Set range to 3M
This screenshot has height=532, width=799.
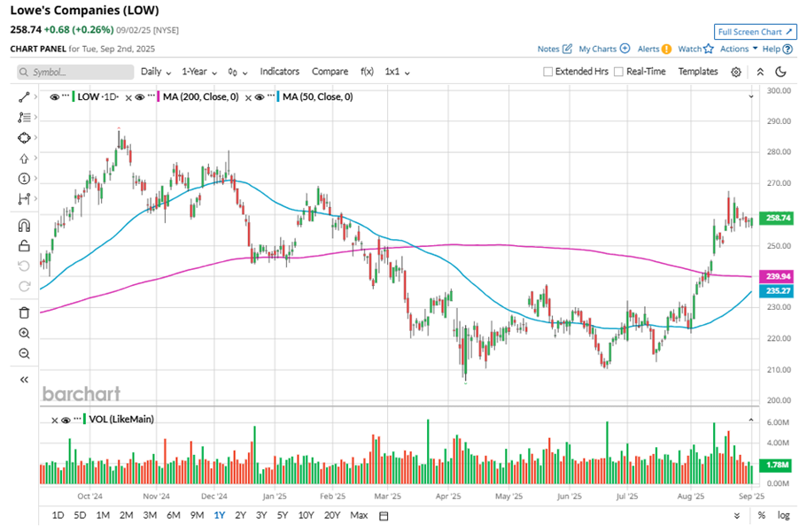click(x=150, y=515)
